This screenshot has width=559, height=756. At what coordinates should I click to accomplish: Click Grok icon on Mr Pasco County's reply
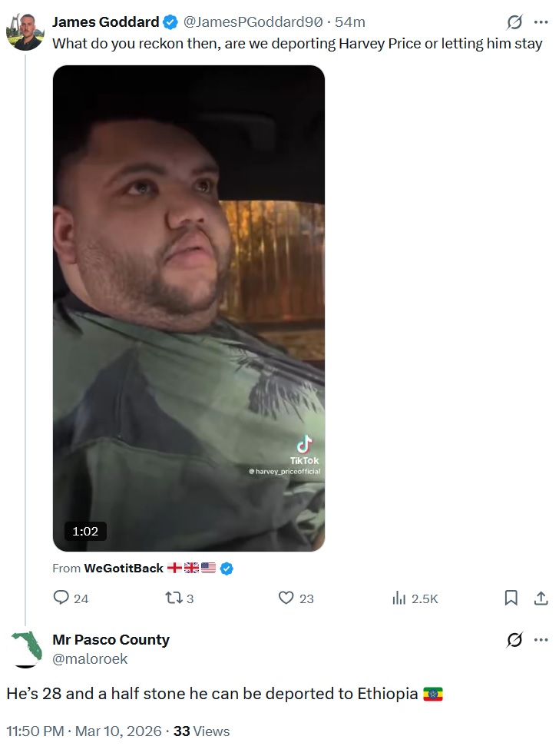coord(514,640)
